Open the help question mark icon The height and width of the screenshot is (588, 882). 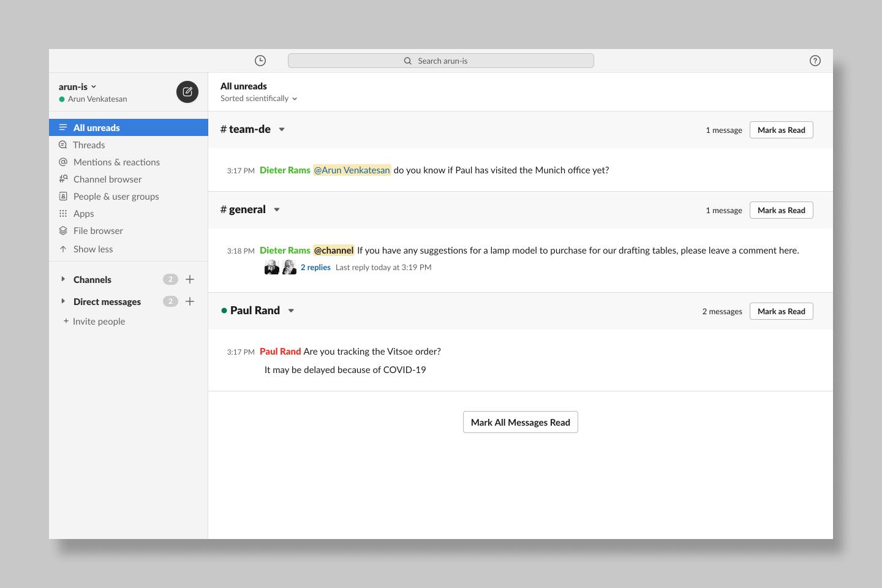(815, 61)
